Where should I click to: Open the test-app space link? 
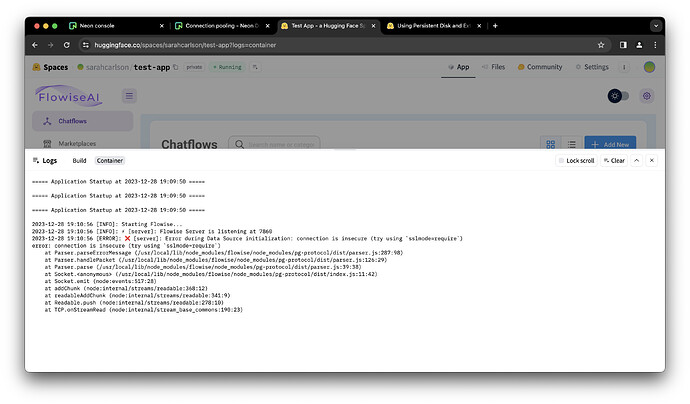[x=152, y=67]
